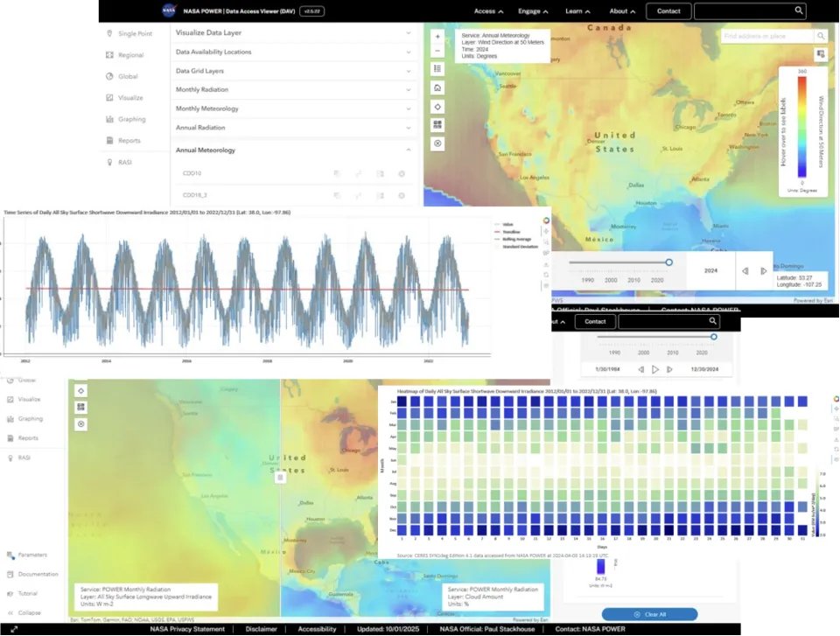The width and height of the screenshot is (840, 636).
Task: Click the layer swipe icon below map search
Action: pos(820,54)
